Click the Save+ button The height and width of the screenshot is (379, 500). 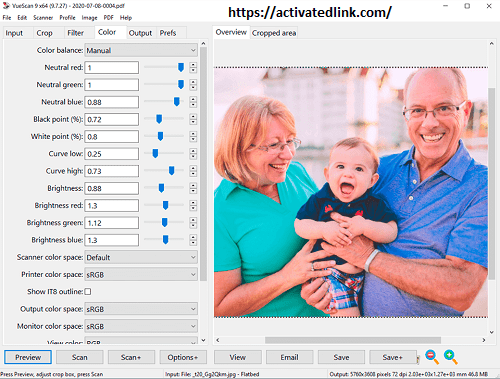393,357
